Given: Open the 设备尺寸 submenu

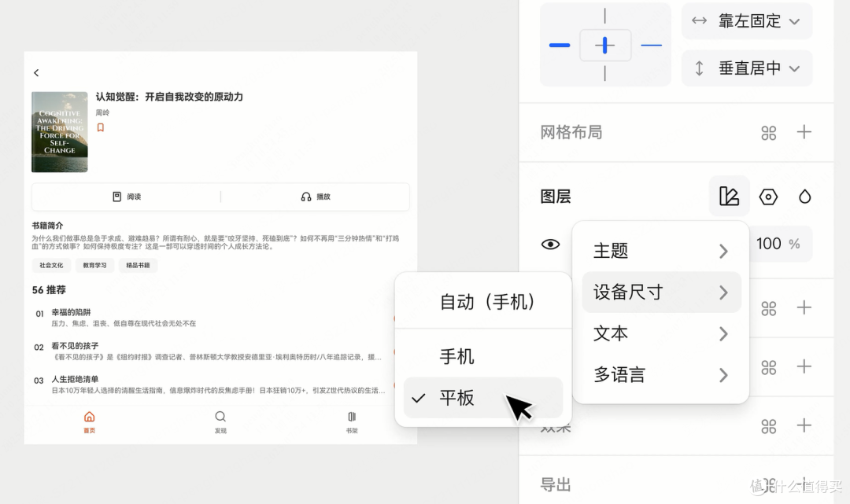Looking at the screenshot, I should click(x=661, y=292).
